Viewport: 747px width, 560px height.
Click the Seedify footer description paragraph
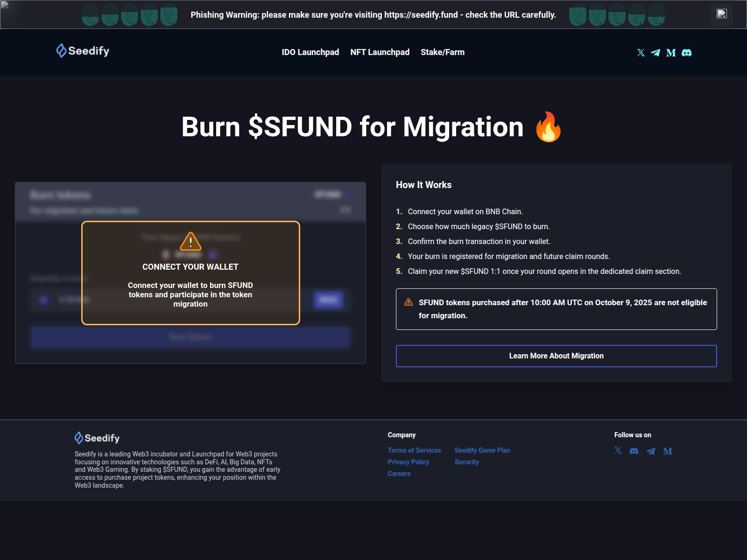[x=177, y=469]
